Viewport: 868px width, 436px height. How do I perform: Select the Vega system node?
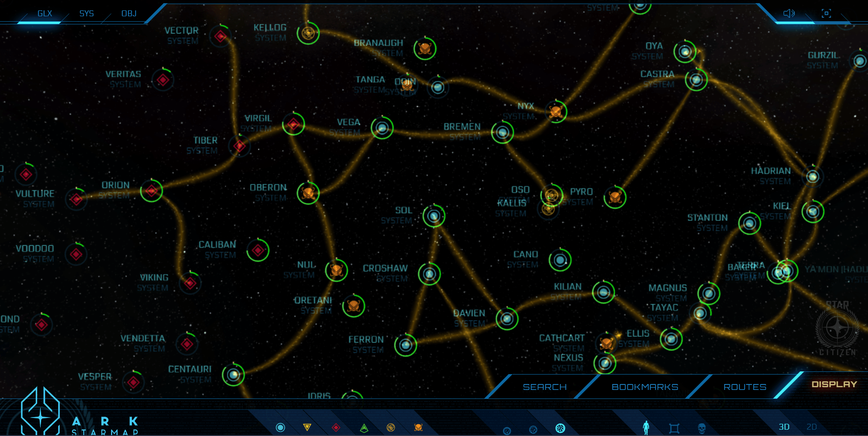click(382, 128)
